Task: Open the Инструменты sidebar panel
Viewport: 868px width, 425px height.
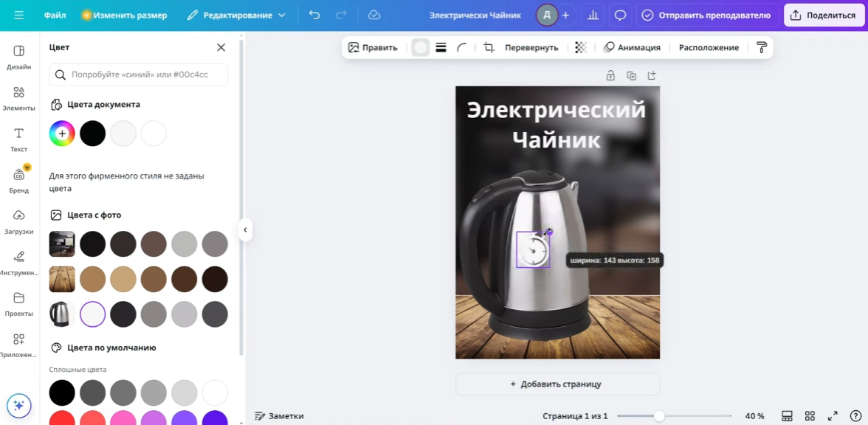Action: pos(19,263)
